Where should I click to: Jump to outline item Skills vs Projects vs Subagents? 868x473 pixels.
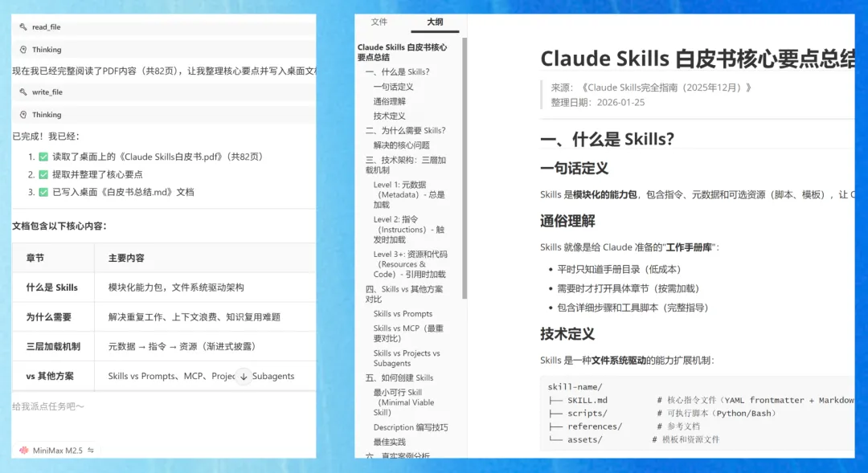407,358
